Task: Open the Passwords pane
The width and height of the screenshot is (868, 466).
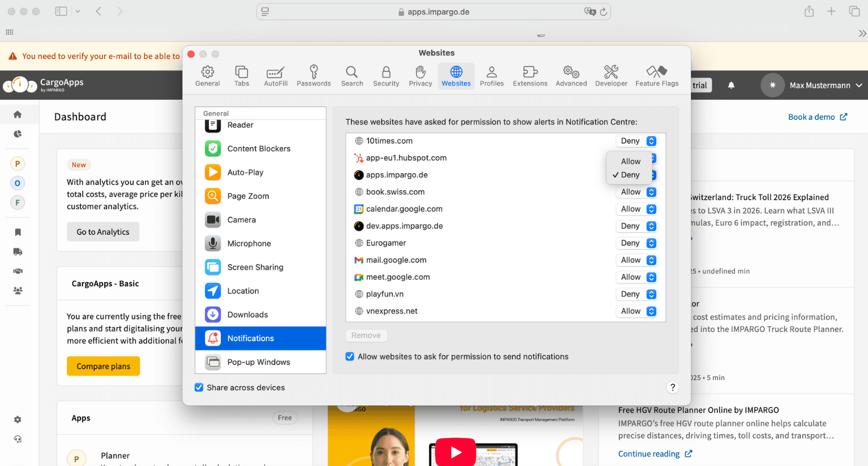Action: click(x=314, y=76)
